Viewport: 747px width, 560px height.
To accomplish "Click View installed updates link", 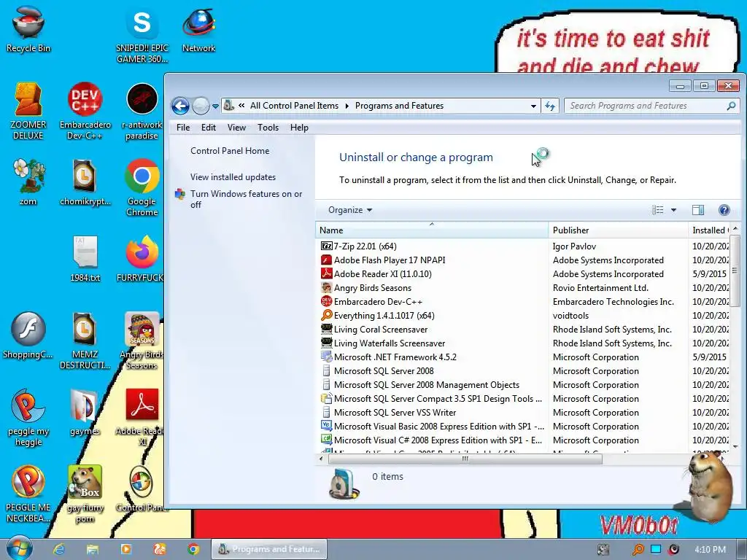I will (233, 177).
